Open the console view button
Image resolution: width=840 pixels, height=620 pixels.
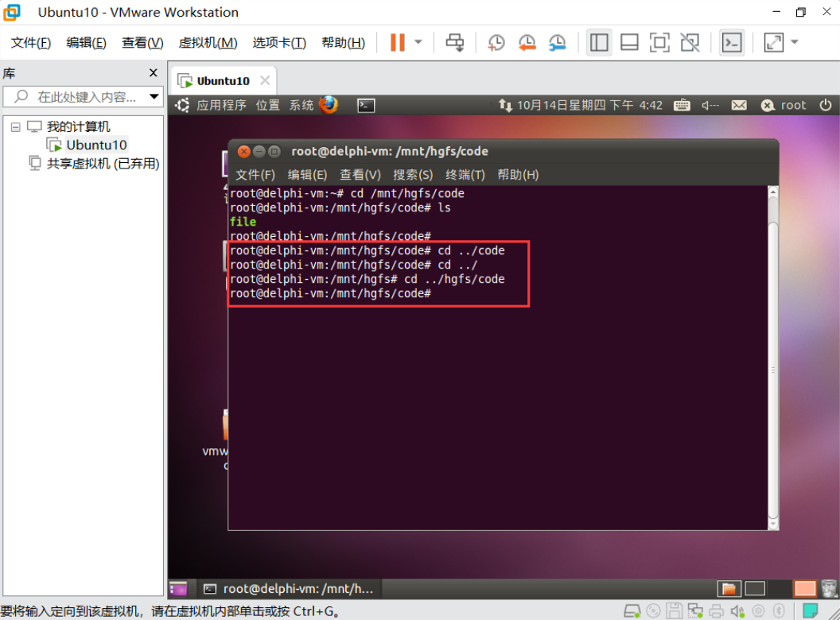(732, 42)
